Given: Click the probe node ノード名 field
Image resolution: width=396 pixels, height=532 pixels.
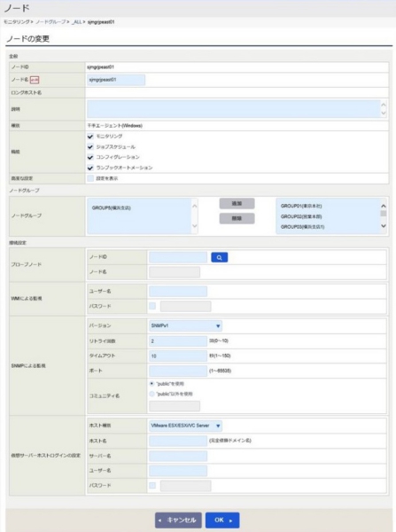Looking at the screenshot, I should point(175,272).
